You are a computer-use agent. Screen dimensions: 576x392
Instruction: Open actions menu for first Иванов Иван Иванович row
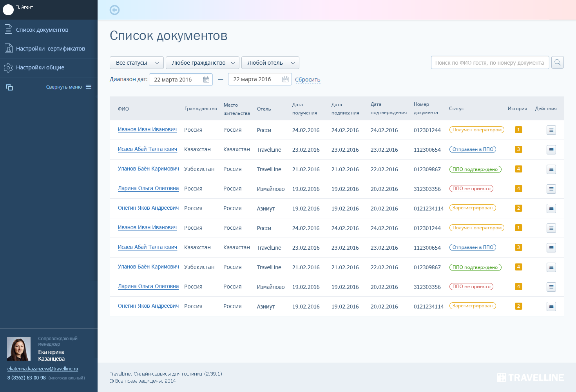[x=551, y=130]
